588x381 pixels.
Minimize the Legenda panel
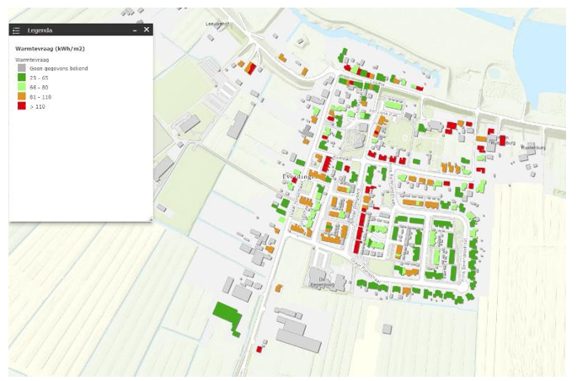[135, 30]
